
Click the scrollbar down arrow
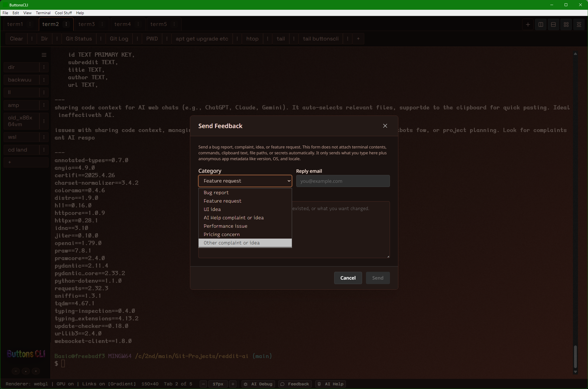click(x=575, y=372)
